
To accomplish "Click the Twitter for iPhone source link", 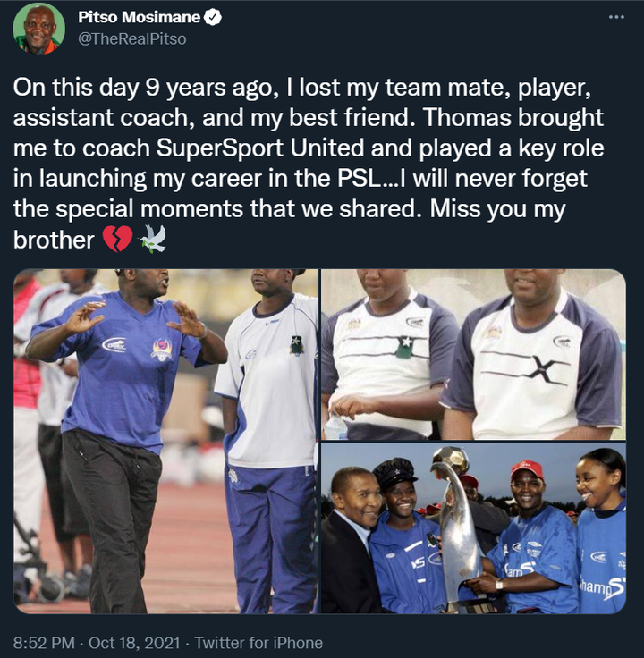I will click(x=258, y=643).
